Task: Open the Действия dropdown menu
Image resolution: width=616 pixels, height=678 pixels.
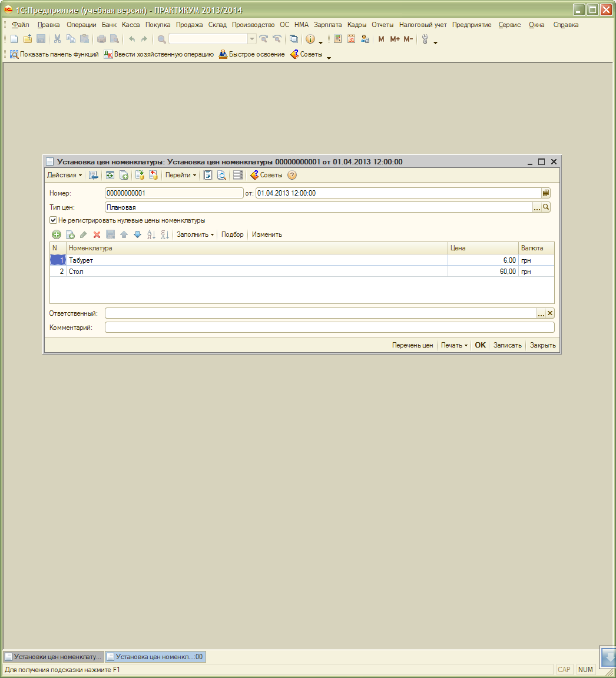Action: coord(64,175)
